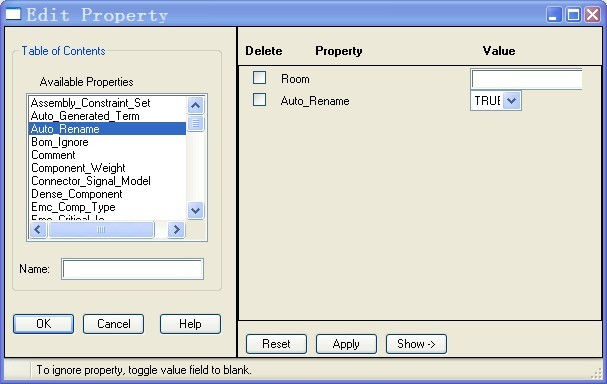Click the vertical scrollbar thumb of the list

click(x=195, y=123)
